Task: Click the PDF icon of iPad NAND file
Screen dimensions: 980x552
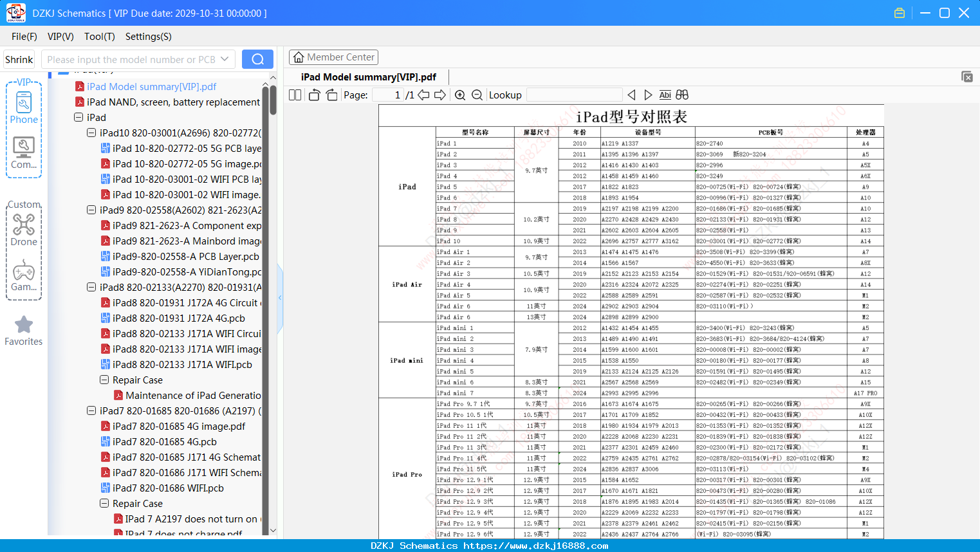Action: point(80,102)
